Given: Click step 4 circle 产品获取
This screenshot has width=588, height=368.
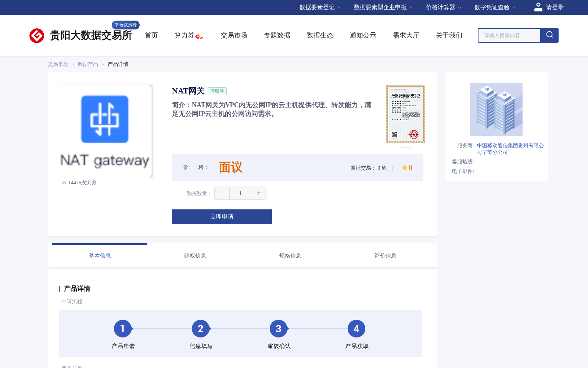Looking at the screenshot, I should coord(356,329).
